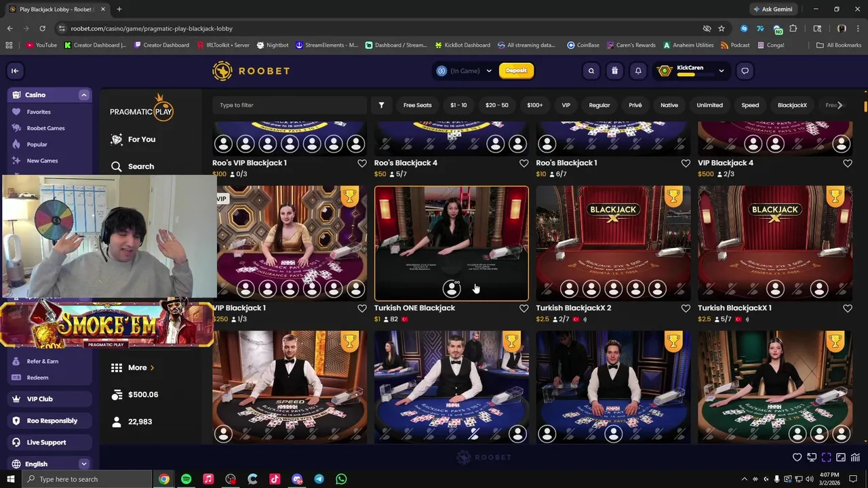Open Spotify from the taskbar
Viewport: 868px width, 488px height.
tap(186, 479)
